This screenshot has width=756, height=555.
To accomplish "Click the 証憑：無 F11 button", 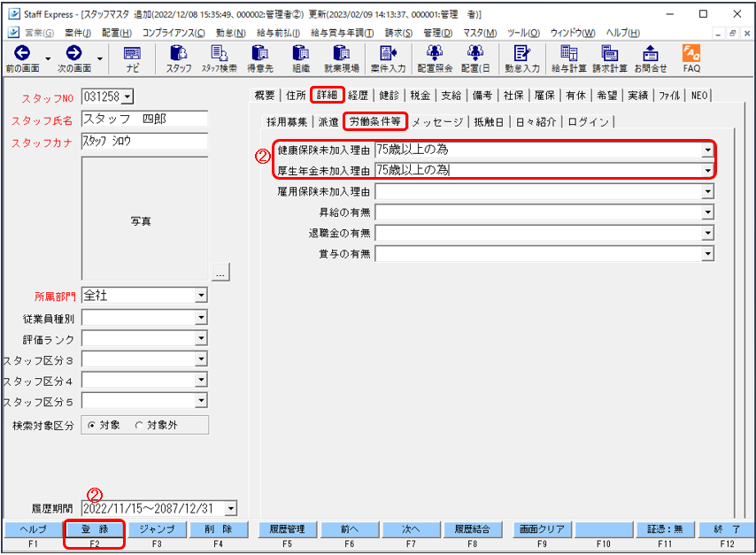I will (665, 529).
